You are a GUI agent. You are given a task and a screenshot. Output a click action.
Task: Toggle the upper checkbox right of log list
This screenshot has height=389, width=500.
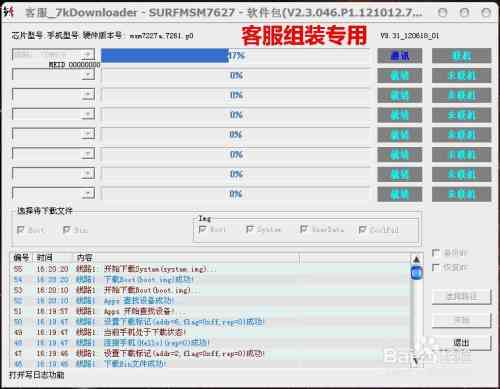pyautogui.click(x=436, y=253)
